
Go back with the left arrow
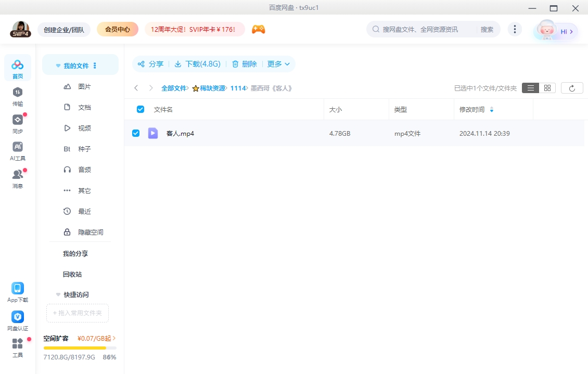[136, 88]
